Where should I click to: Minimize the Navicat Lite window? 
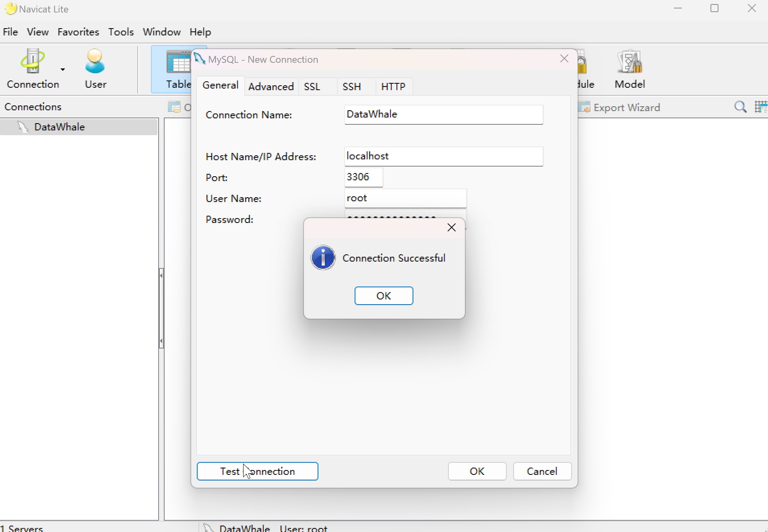click(x=678, y=8)
